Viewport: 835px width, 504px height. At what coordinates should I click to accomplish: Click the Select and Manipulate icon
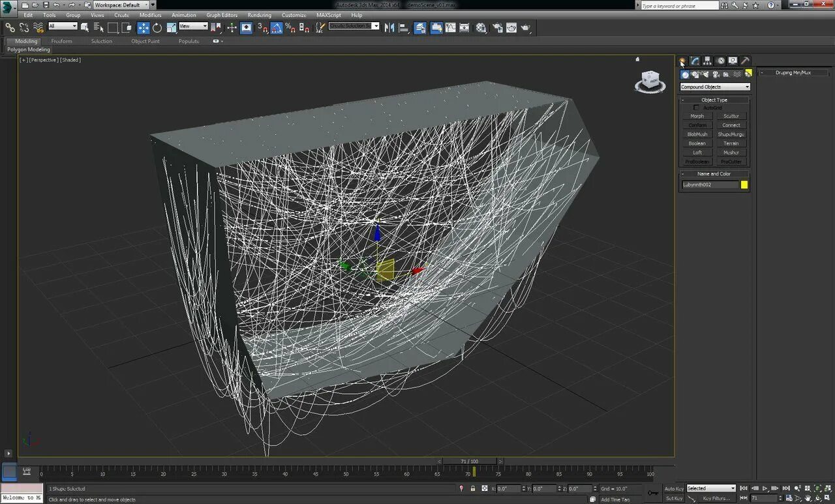(x=232, y=27)
